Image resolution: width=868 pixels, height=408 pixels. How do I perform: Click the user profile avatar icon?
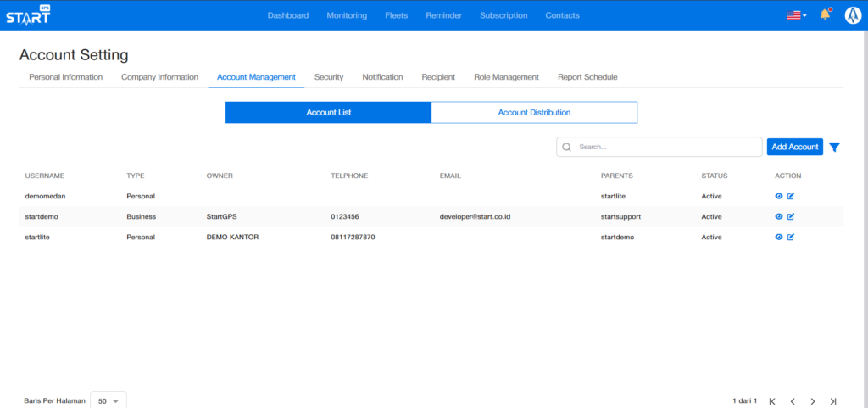coord(852,15)
